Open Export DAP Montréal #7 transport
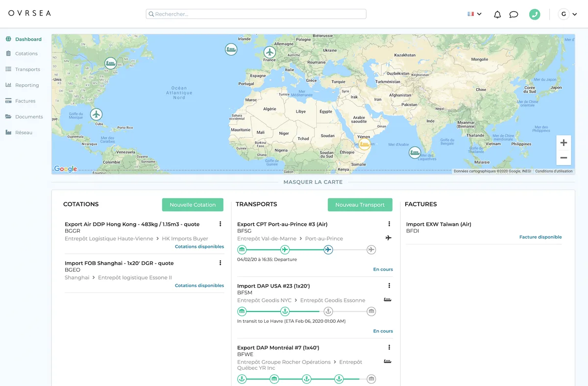The height and width of the screenshot is (386, 588). tap(278, 348)
